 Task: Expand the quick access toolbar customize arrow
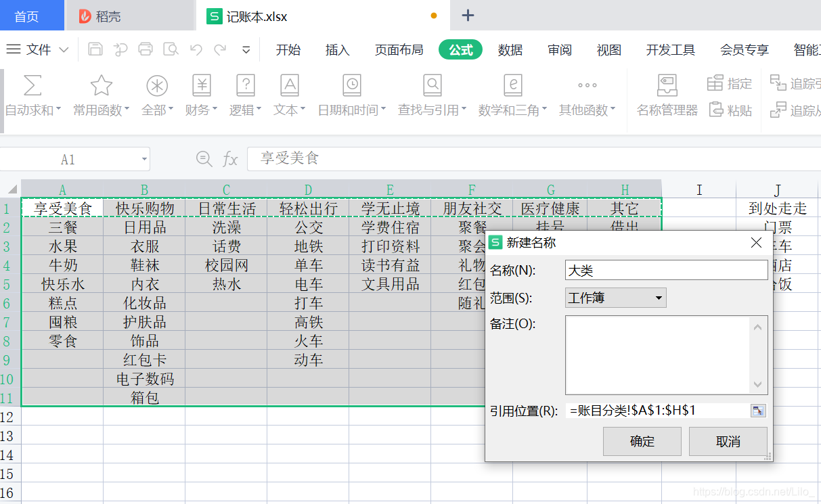[246, 50]
